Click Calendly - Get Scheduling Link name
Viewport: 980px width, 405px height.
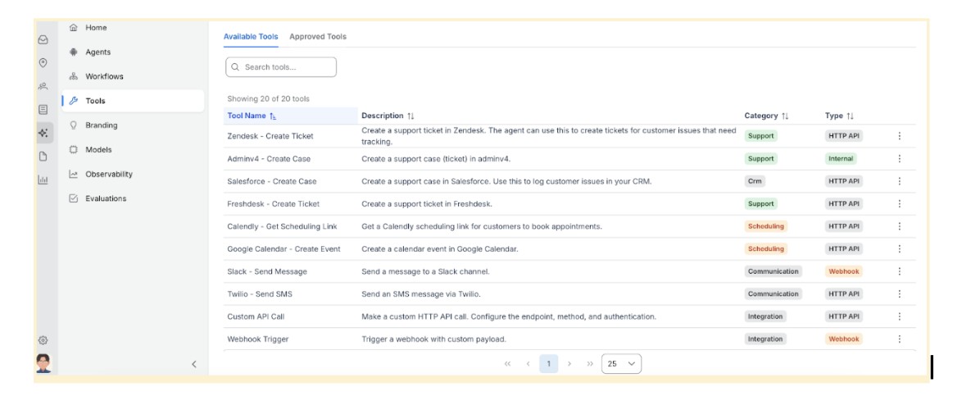click(x=283, y=226)
